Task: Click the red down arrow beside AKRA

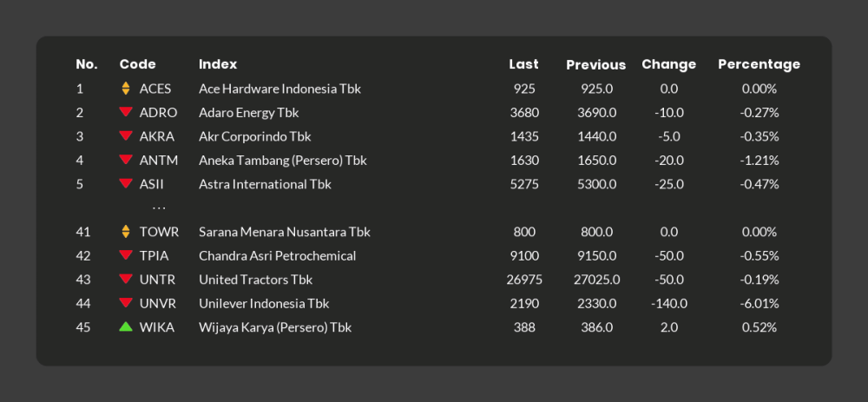Action: [126, 136]
